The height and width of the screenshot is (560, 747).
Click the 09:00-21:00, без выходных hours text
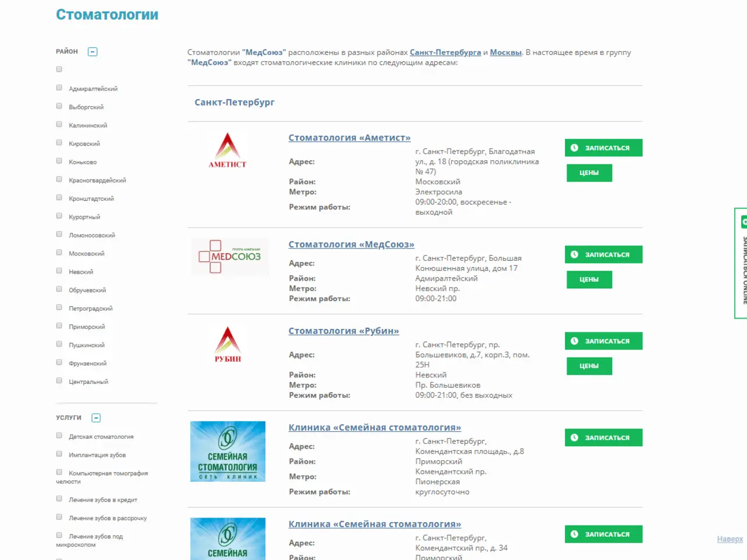coord(464,395)
